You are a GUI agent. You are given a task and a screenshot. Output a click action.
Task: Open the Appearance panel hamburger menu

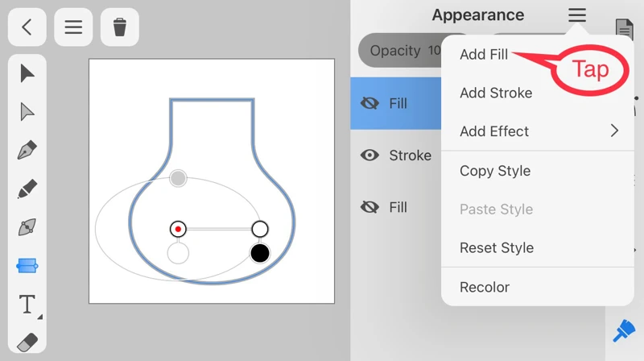point(577,15)
